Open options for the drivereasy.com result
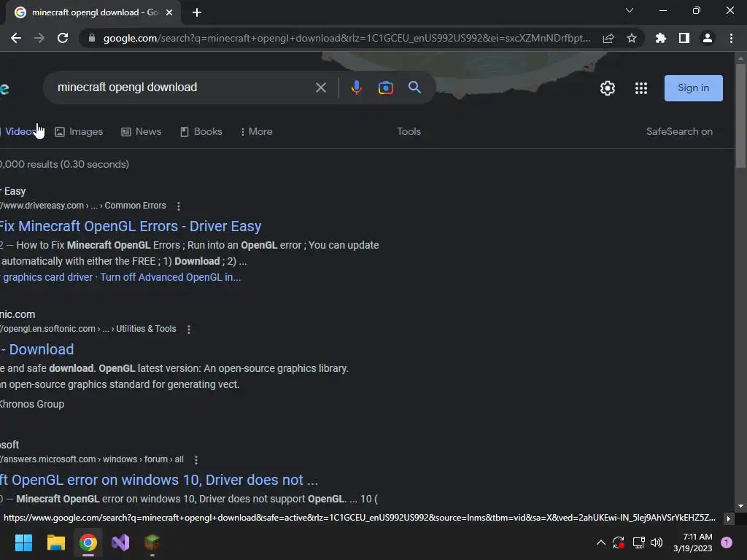747x560 pixels. point(179,206)
